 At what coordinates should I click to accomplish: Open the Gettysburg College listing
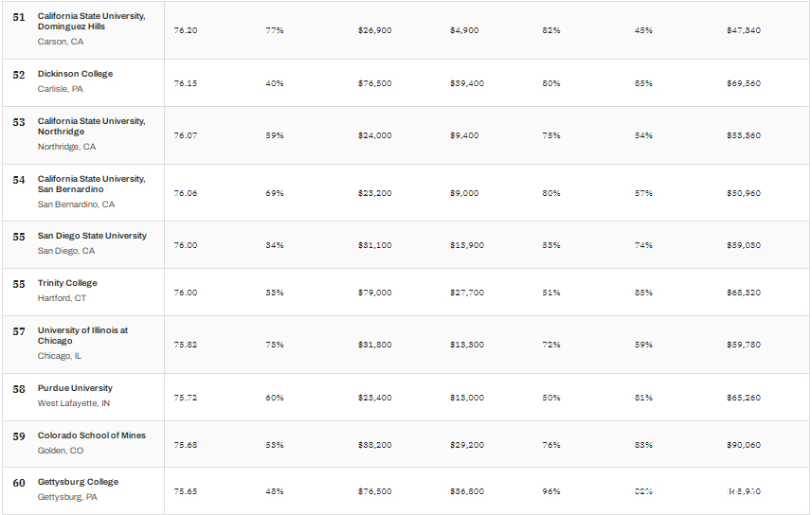click(78, 482)
